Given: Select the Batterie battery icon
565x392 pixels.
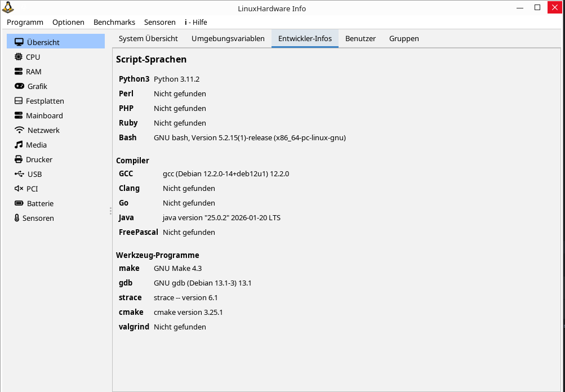Looking at the screenshot, I should coord(19,203).
